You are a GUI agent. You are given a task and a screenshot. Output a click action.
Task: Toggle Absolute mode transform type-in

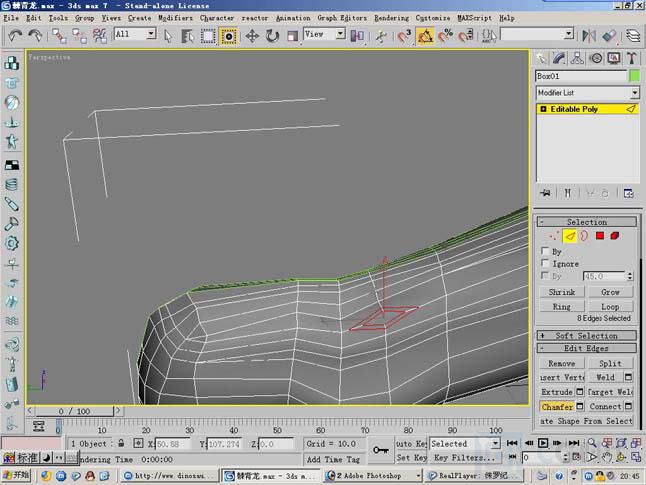click(x=138, y=443)
